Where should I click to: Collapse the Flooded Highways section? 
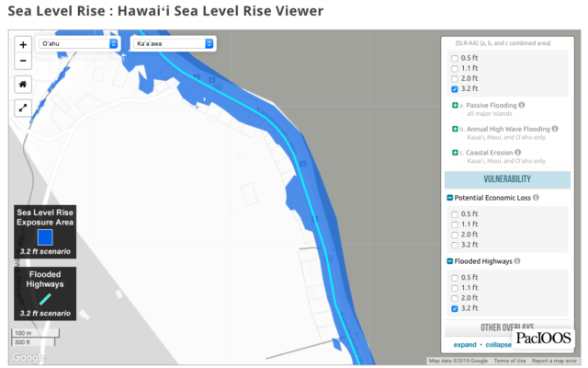(449, 261)
